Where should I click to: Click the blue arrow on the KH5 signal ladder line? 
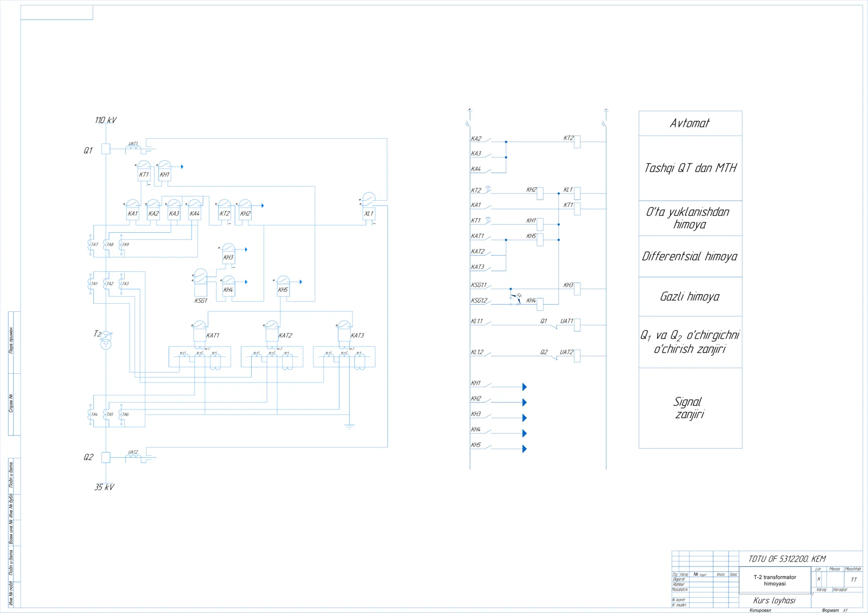[x=525, y=449]
